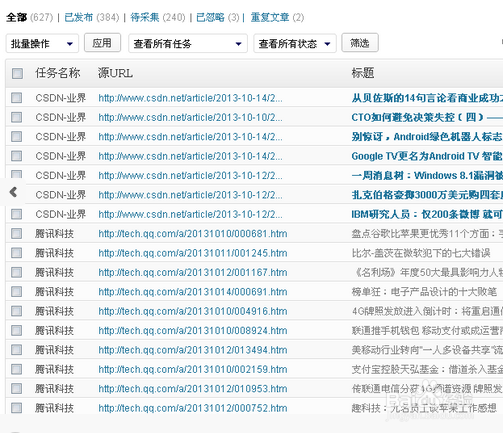Click title 支付宝控股天弘基金

pos(427,369)
